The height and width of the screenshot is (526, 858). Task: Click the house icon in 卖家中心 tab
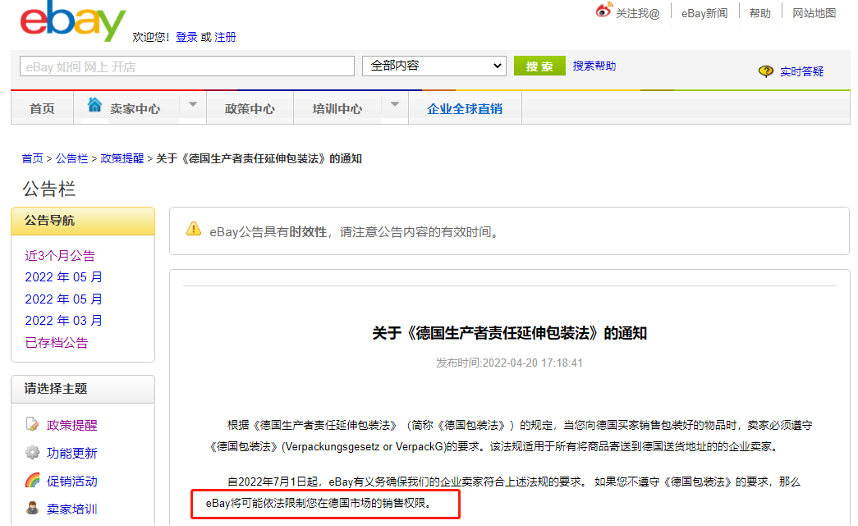pos(95,106)
